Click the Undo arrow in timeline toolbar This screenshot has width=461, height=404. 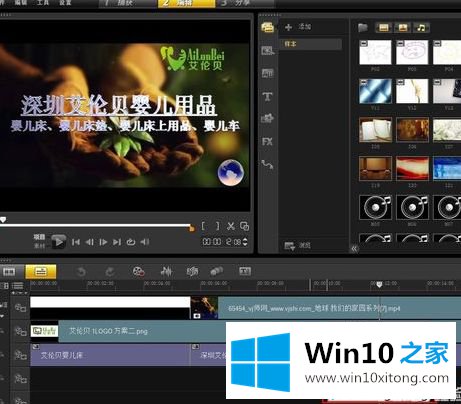pos(81,272)
